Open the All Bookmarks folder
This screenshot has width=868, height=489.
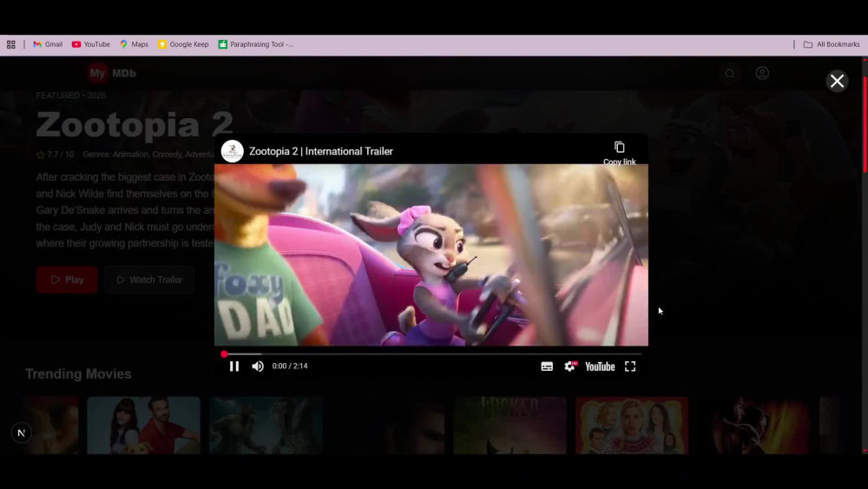click(832, 44)
